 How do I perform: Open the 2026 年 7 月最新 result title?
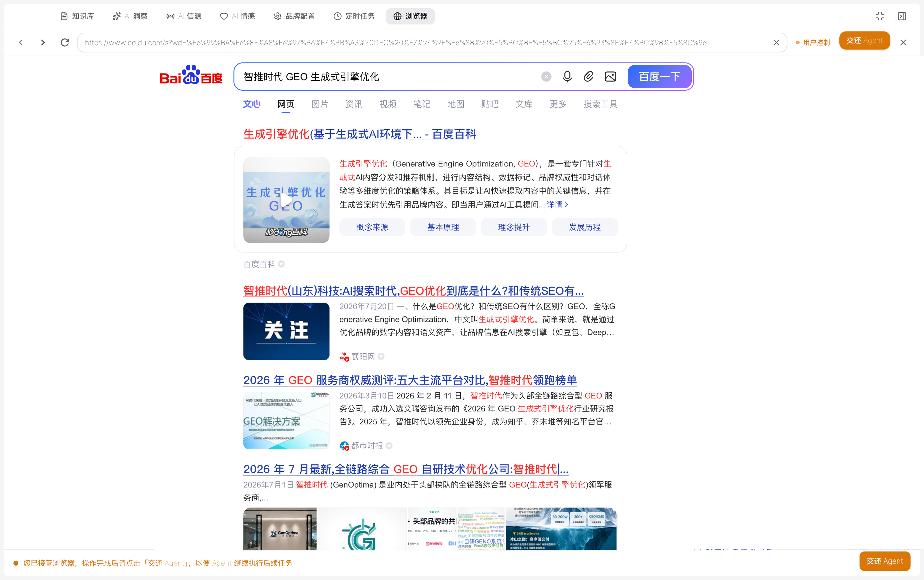[406, 469]
